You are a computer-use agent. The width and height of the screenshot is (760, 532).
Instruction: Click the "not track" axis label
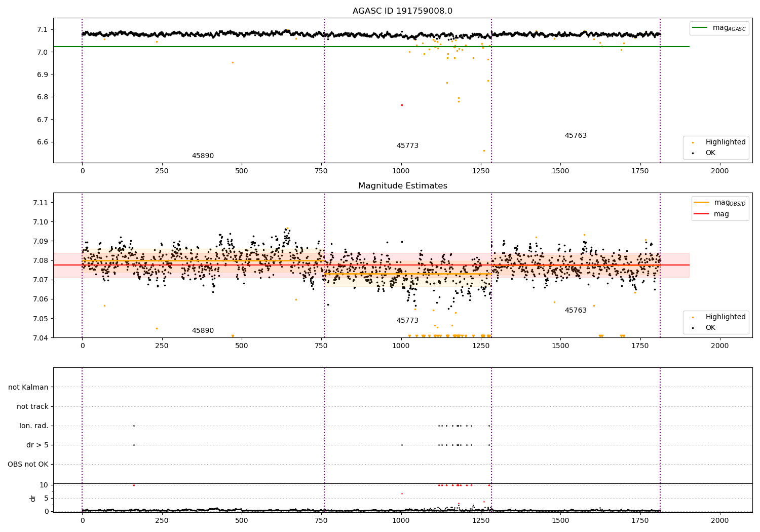point(32,407)
